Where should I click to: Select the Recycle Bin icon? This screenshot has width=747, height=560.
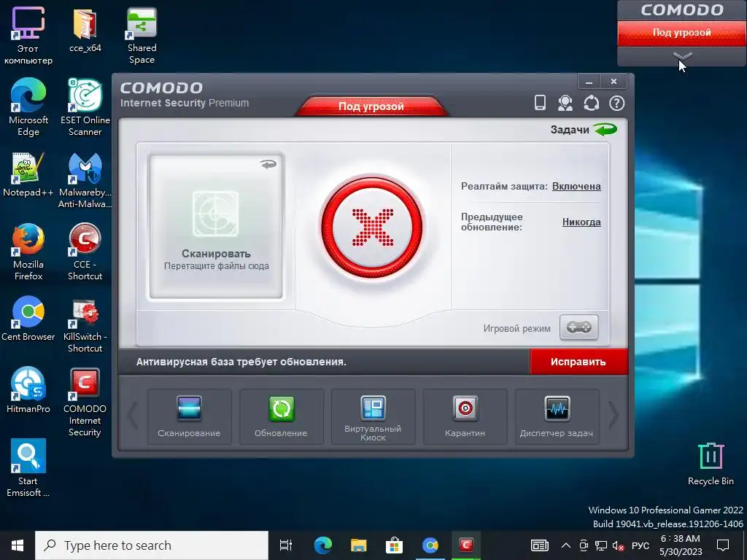click(711, 463)
